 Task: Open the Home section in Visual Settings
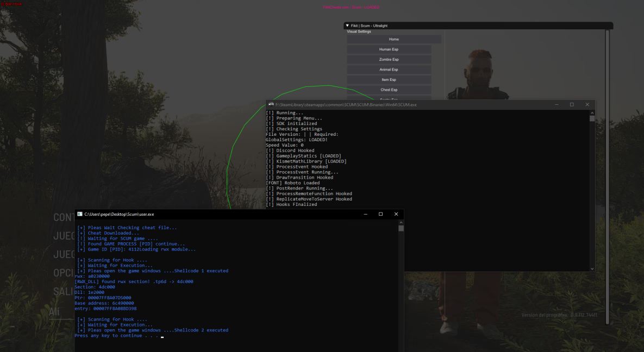393,39
